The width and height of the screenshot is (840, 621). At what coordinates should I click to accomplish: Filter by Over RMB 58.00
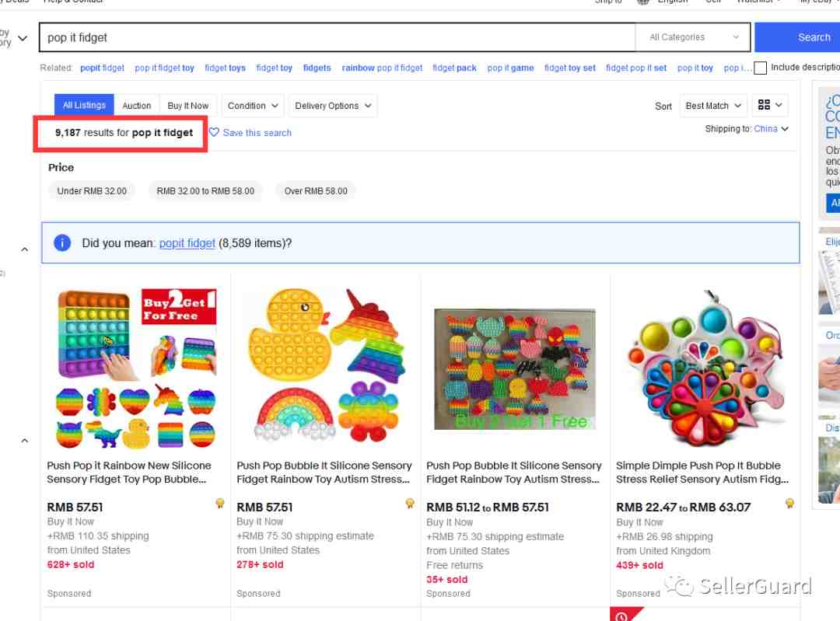click(316, 191)
